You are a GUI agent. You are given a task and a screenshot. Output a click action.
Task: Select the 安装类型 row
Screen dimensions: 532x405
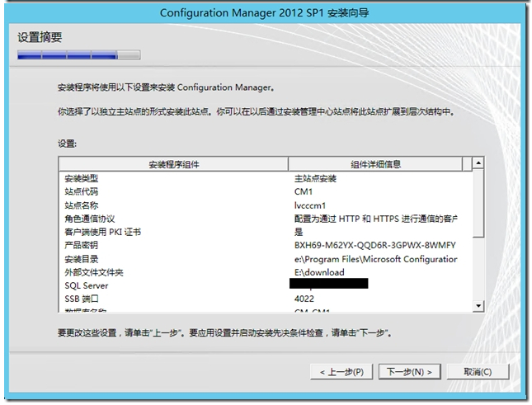[266, 178]
